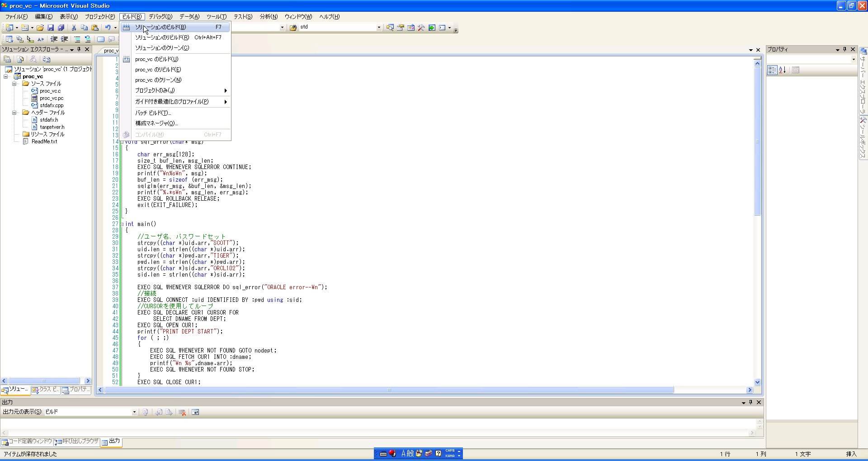Screen dimensions: 868x461
Task: Click the editor vertical scrollbar thumb
Action: [757, 141]
